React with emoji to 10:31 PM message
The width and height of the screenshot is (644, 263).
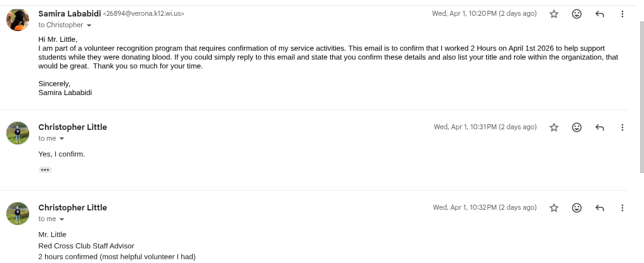point(577,127)
